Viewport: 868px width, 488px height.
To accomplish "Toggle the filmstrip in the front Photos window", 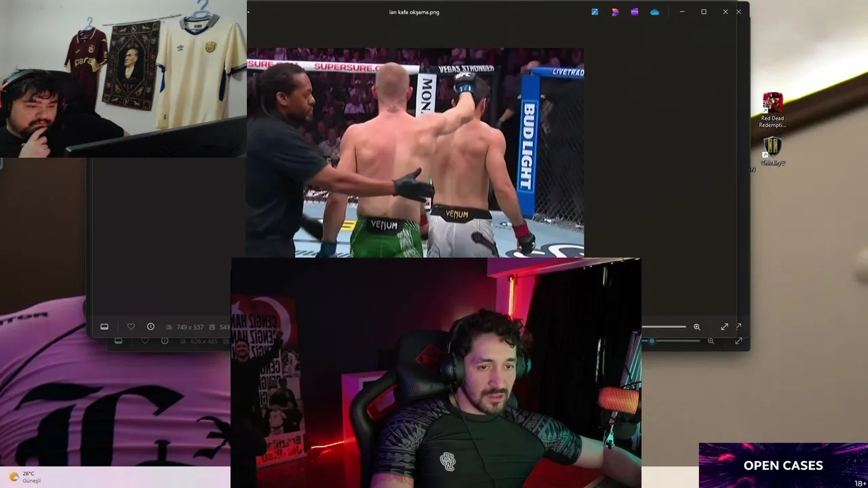I will [104, 327].
